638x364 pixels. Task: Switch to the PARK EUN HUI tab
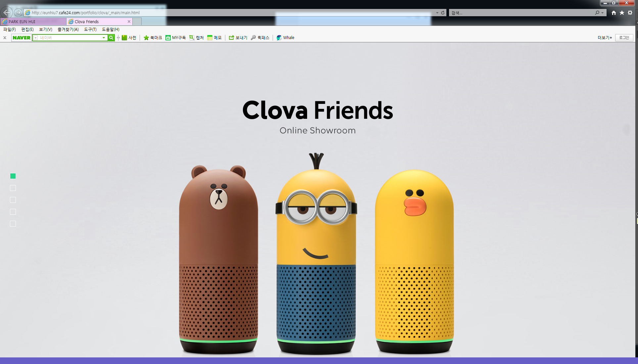click(33, 22)
